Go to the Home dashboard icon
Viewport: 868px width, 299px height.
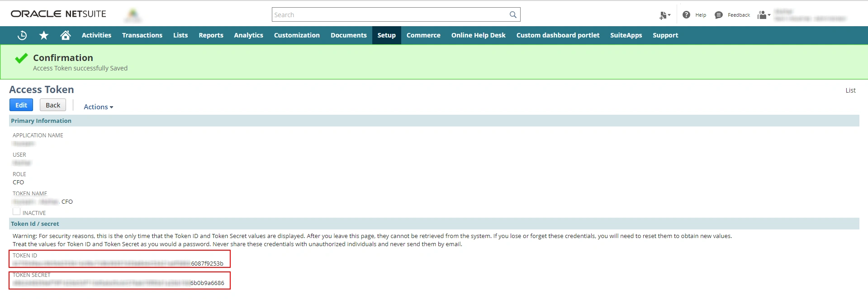pos(66,35)
